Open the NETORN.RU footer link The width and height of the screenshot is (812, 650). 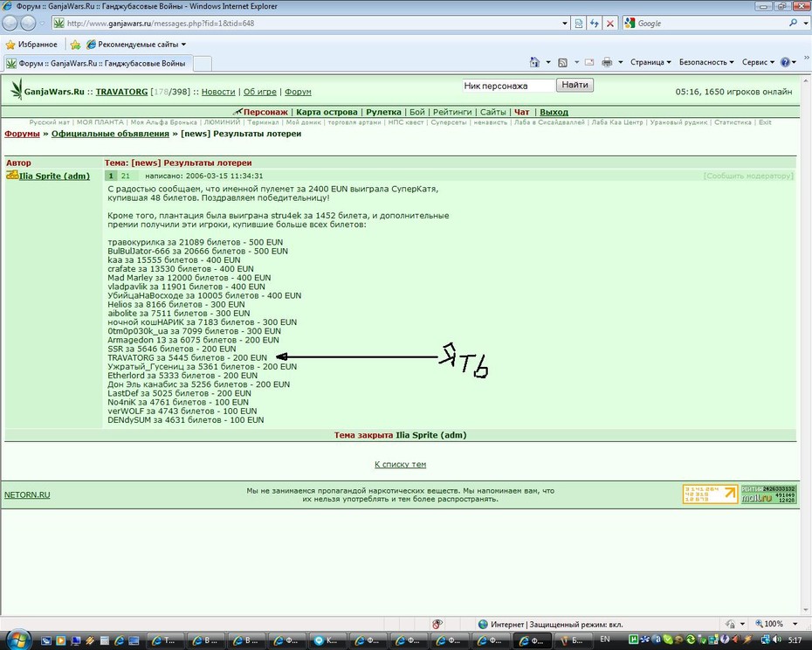[27, 495]
